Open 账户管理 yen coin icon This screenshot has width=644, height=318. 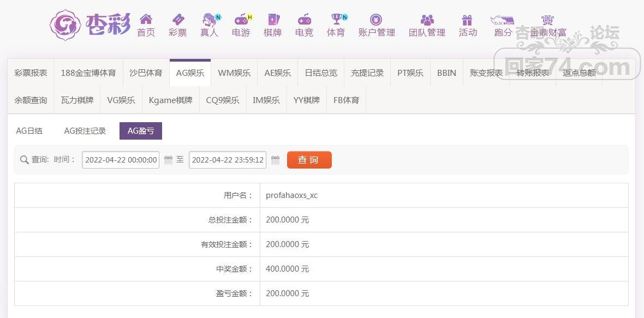point(376,20)
